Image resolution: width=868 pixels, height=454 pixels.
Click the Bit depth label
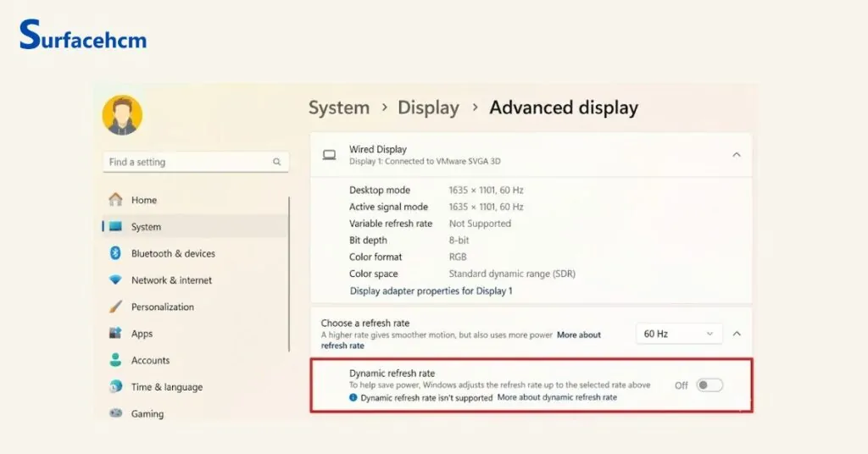tap(368, 240)
